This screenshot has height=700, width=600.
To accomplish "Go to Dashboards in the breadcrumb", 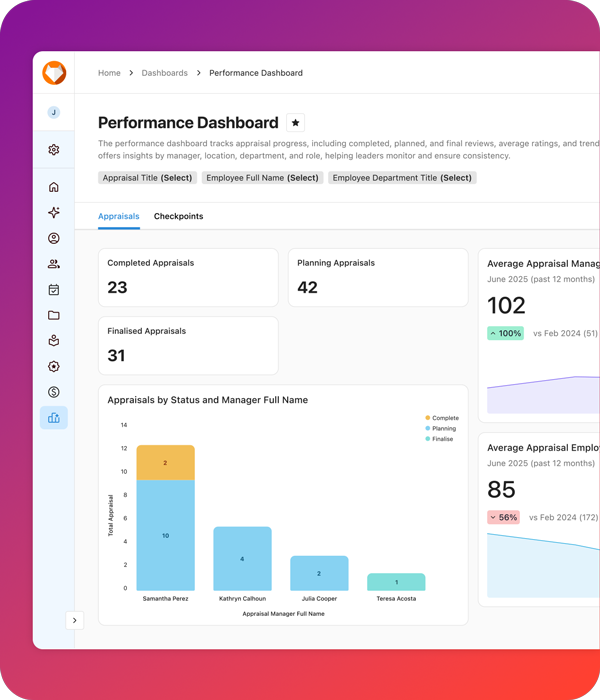I will tap(164, 73).
